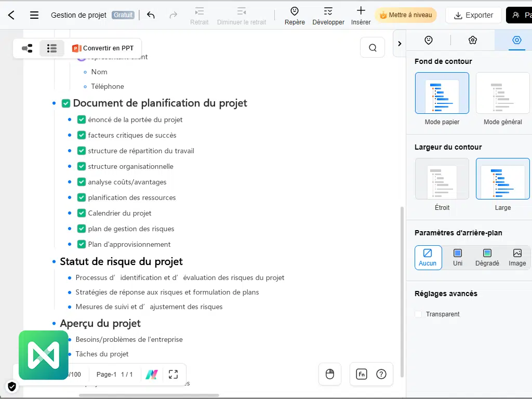Screen dimensions: 532x399
Task: Click the Exporter button
Action: pyautogui.click(x=473, y=15)
